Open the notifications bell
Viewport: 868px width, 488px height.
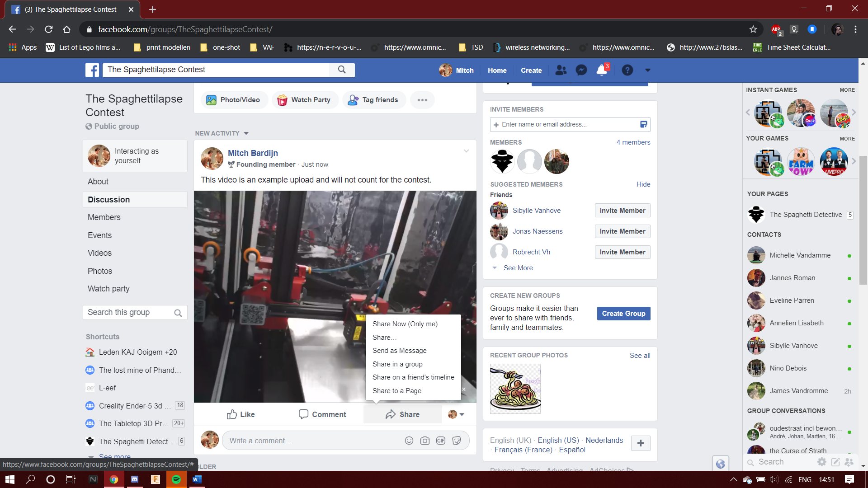602,70
